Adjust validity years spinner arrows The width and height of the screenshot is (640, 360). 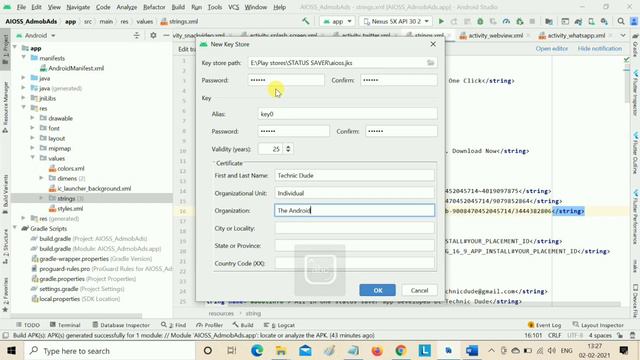pyautogui.click(x=288, y=149)
